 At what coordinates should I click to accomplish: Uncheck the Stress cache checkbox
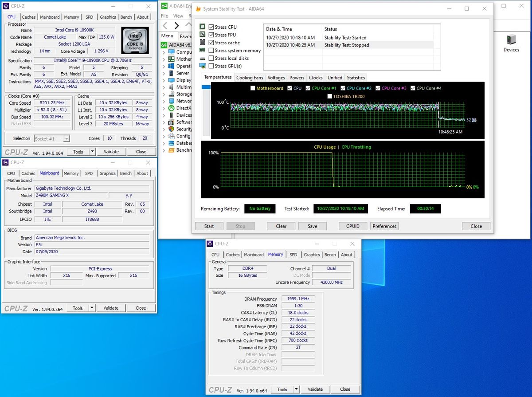click(211, 43)
